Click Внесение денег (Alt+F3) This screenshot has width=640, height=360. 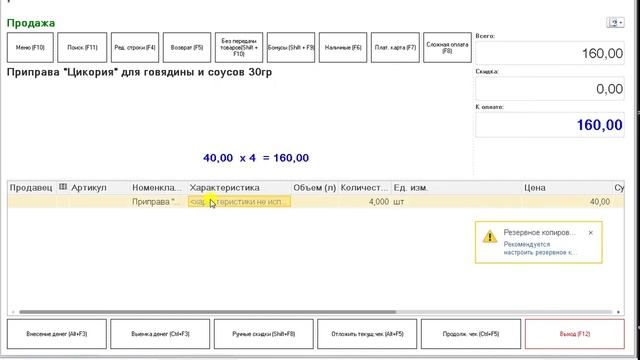coord(57,334)
